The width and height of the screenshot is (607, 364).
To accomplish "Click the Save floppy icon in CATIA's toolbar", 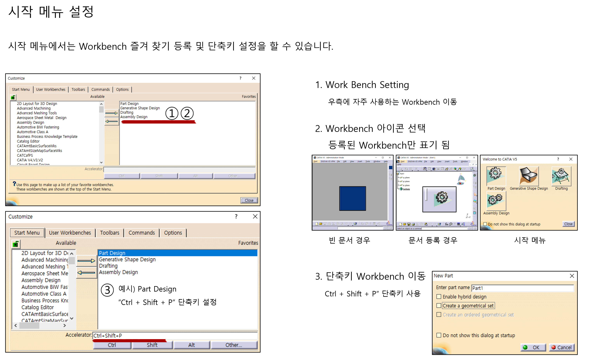I will click(x=409, y=224).
